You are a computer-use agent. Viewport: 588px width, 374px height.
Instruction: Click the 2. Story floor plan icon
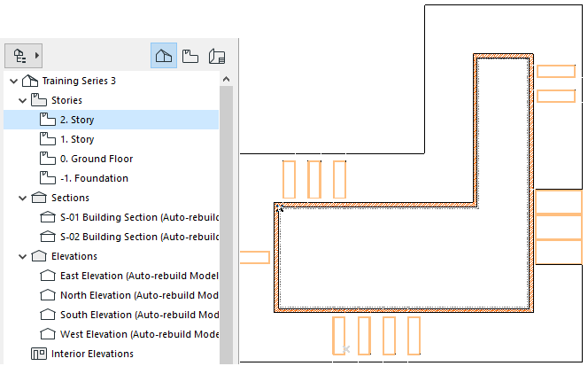pos(48,120)
